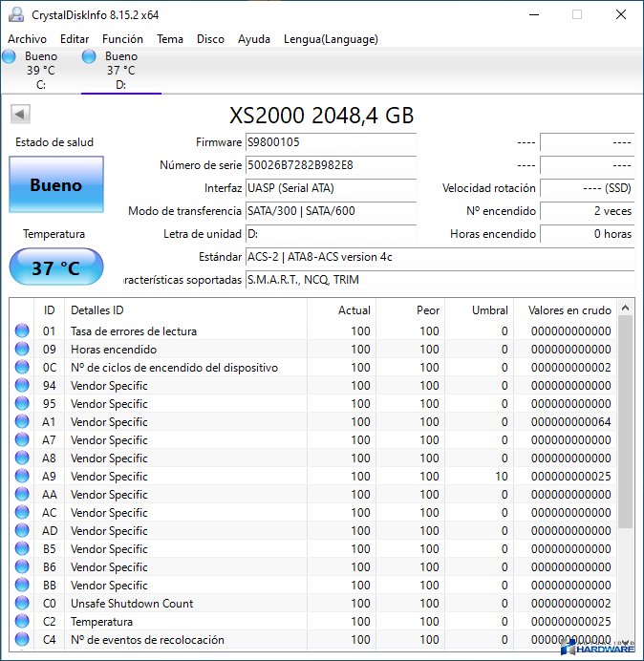This screenshot has height=661, width=644.
Task: Click status orb for Tasa de errores de lectura
Action: 22,331
